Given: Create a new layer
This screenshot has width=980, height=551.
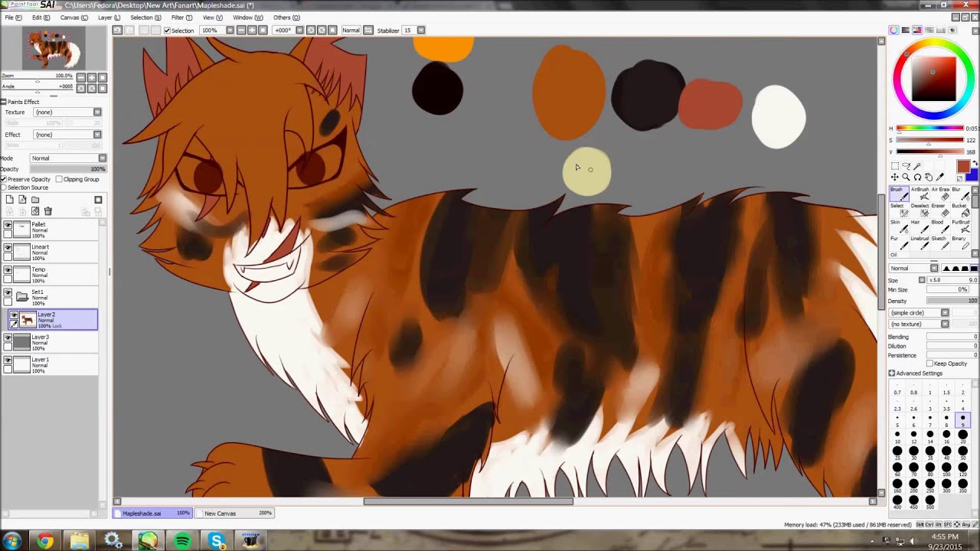Looking at the screenshot, I should (10, 200).
